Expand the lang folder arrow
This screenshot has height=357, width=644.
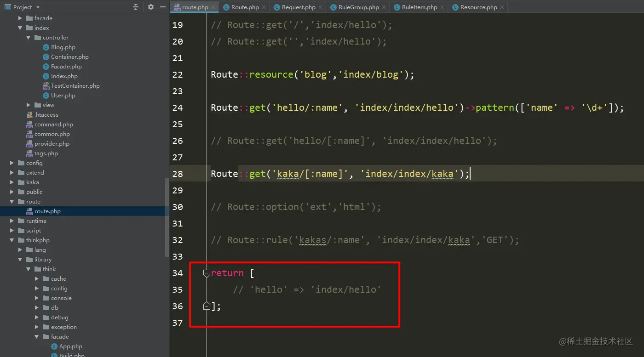[x=20, y=250]
